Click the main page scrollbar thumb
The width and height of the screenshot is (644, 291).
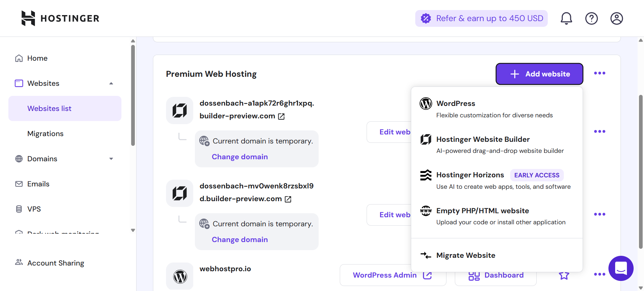tap(641, 172)
